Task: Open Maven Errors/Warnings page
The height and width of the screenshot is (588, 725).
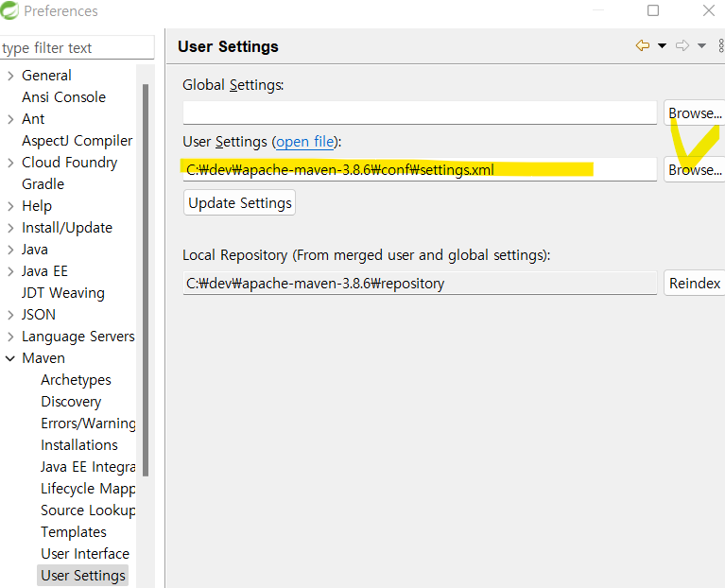Action: [88, 423]
